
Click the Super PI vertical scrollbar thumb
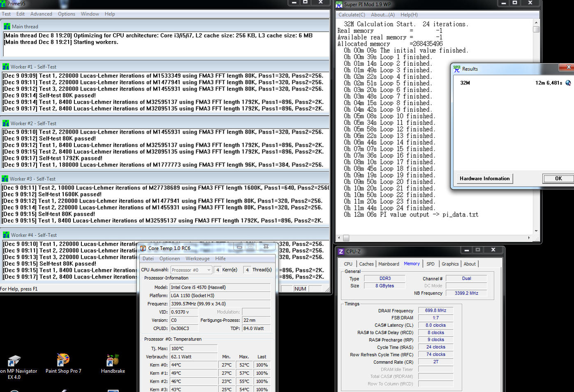coord(536,29)
